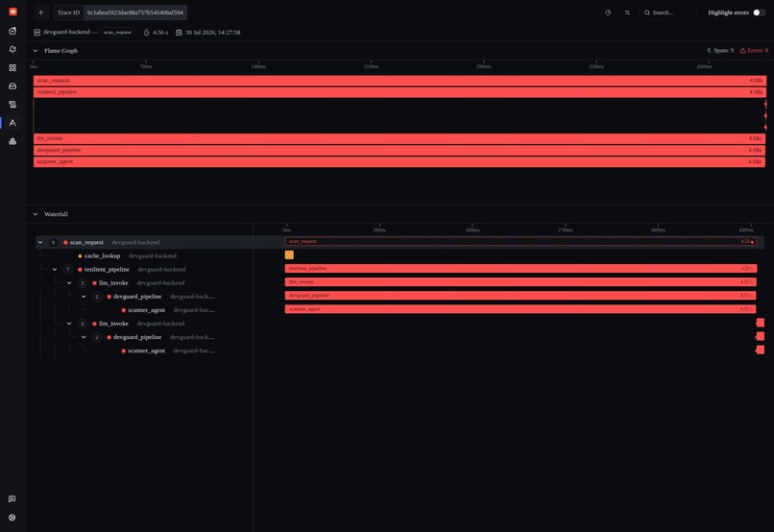Select the devguard_pipeline bar in the Flame Graph
This screenshot has height=532, width=774.
(399, 150)
